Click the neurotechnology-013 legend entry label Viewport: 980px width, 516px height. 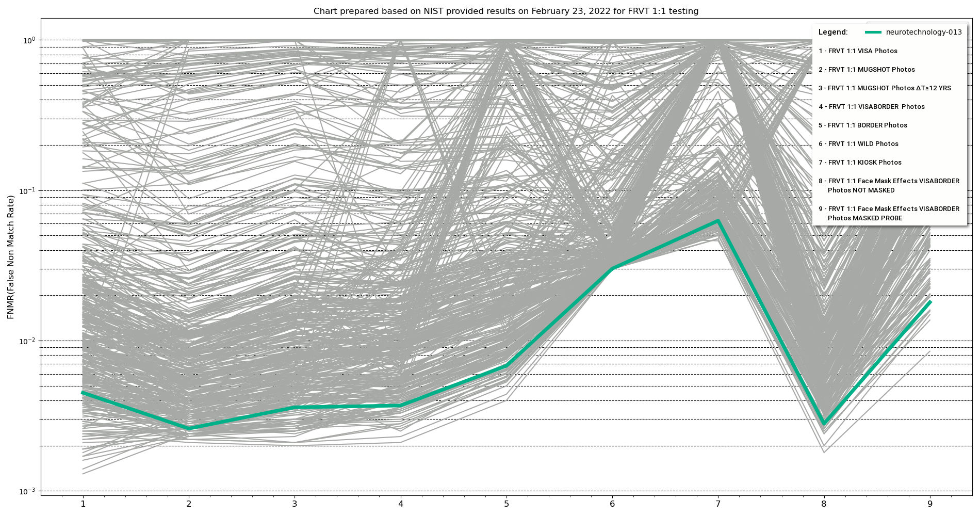point(923,32)
